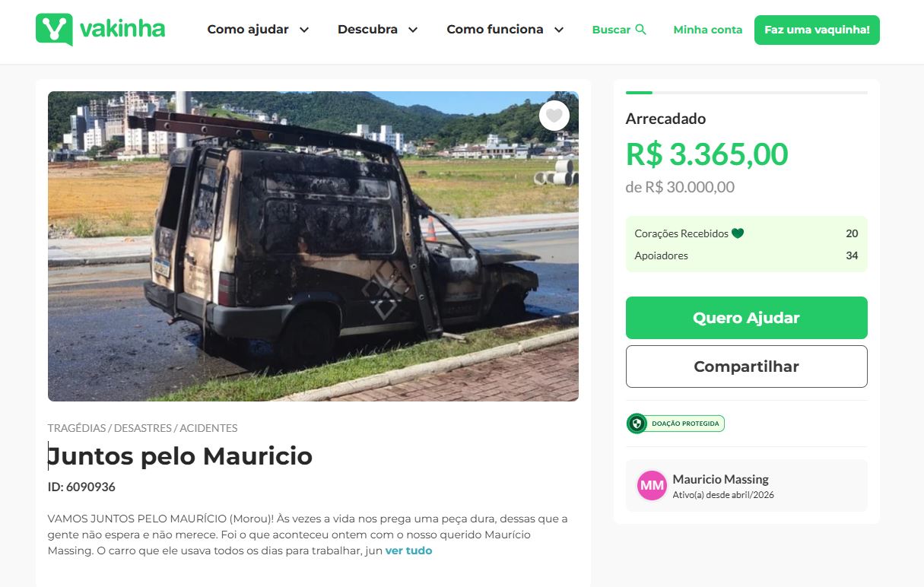Open the burned car campaign photo
The height and width of the screenshot is (587, 924).
(313, 246)
